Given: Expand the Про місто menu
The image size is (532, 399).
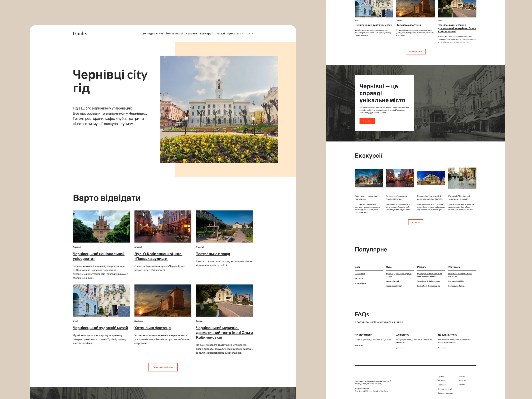Looking at the screenshot, I should 235,34.
